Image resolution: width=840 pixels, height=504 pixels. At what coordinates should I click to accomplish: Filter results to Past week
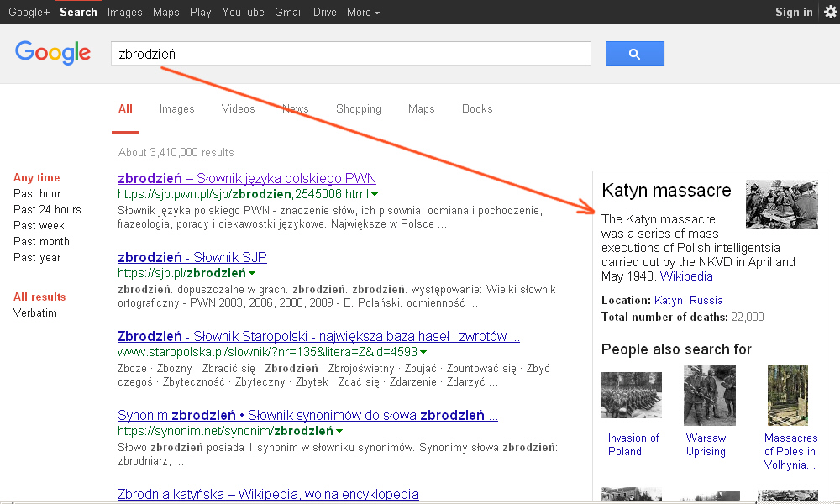coord(39,225)
